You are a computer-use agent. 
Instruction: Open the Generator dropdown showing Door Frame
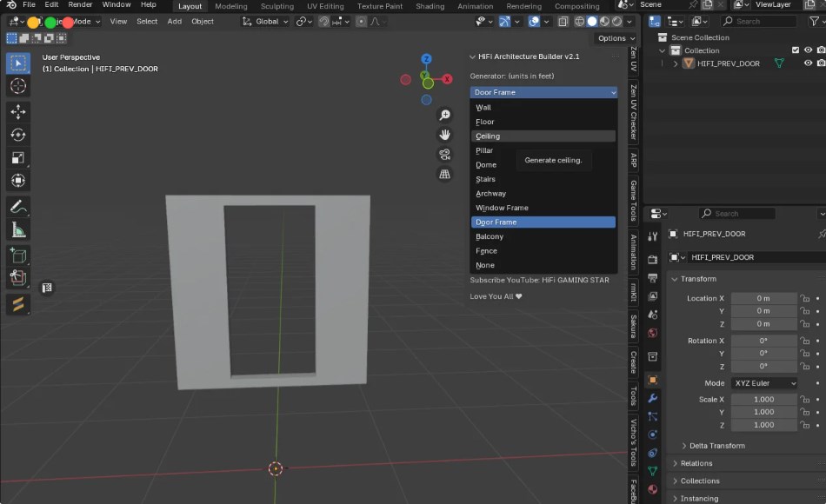pos(543,92)
